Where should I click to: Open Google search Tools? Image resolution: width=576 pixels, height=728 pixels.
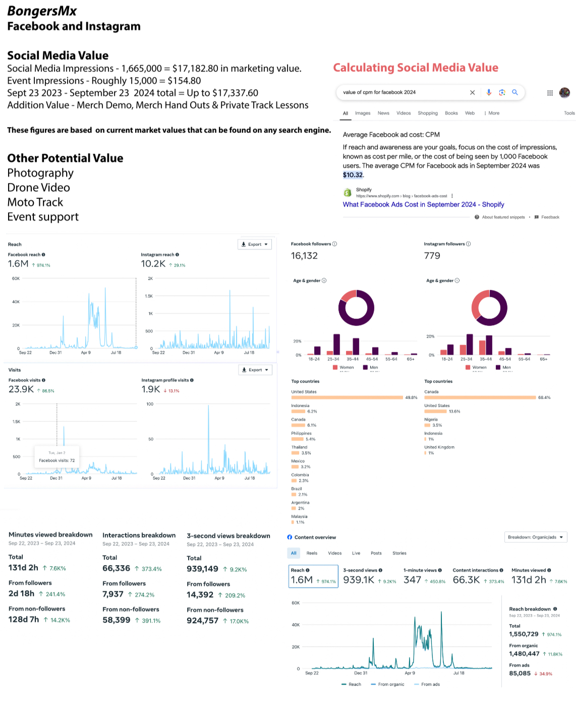569,113
